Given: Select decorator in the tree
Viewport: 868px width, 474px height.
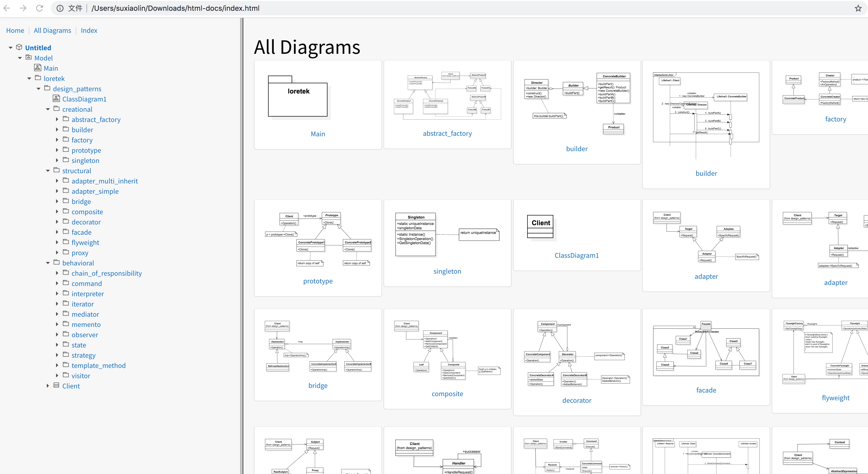Looking at the screenshot, I should point(86,222).
